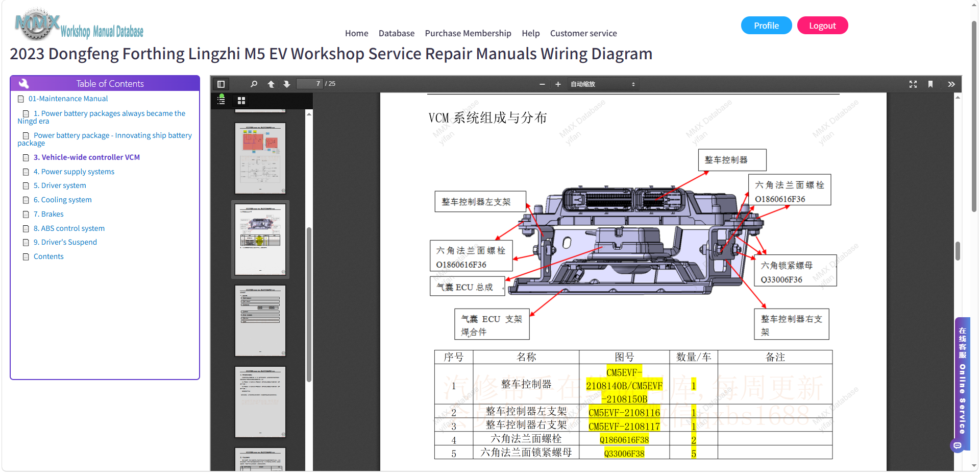This screenshot has height=473, width=980.
Task: Open the Help menu item
Action: pyautogui.click(x=531, y=33)
